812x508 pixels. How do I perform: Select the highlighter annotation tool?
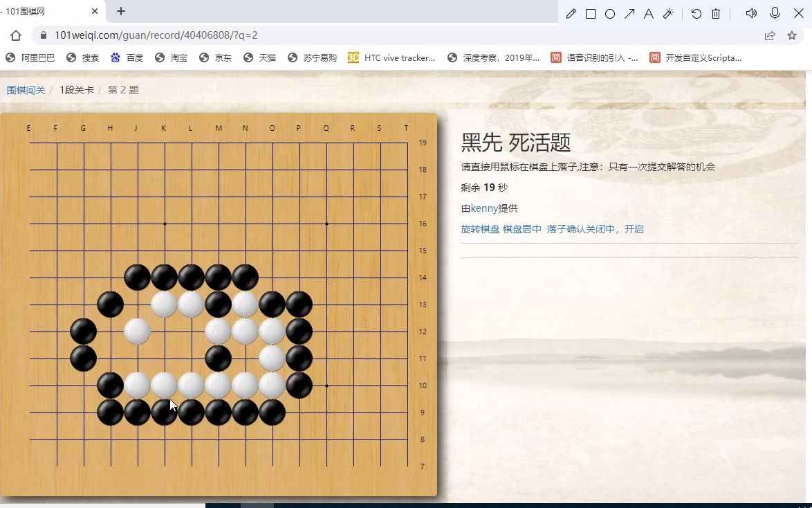(668, 14)
